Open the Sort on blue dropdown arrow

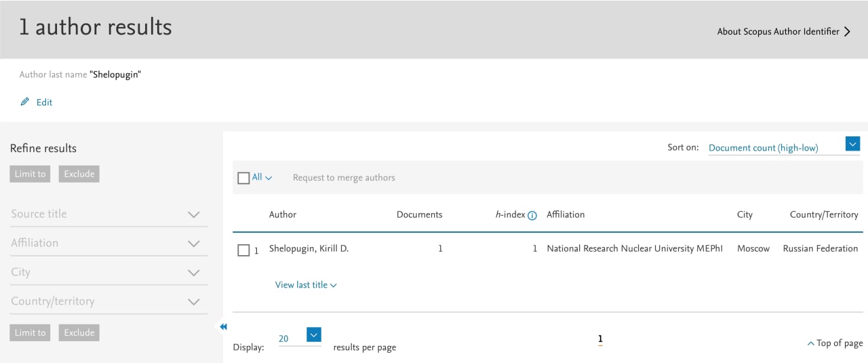pyautogui.click(x=853, y=144)
